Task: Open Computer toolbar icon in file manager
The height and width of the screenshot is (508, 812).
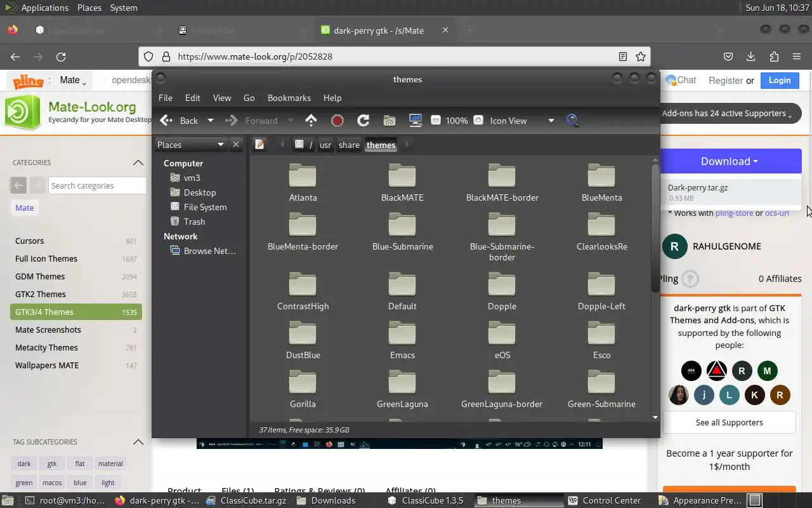Action: click(416, 121)
